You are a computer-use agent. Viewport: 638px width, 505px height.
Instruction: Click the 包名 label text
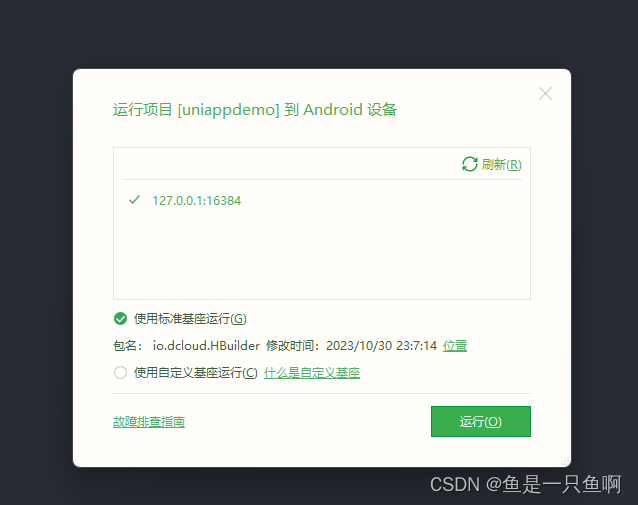click(127, 345)
